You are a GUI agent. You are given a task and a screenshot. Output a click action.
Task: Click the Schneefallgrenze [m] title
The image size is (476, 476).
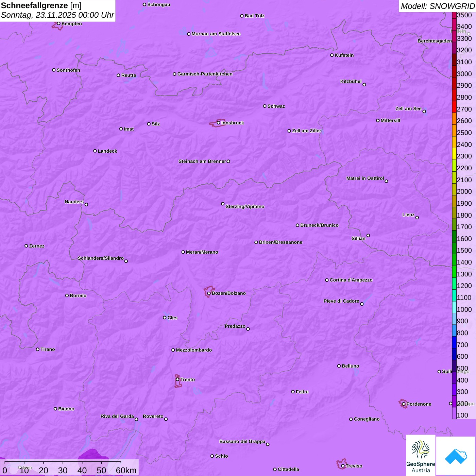click(x=41, y=5)
